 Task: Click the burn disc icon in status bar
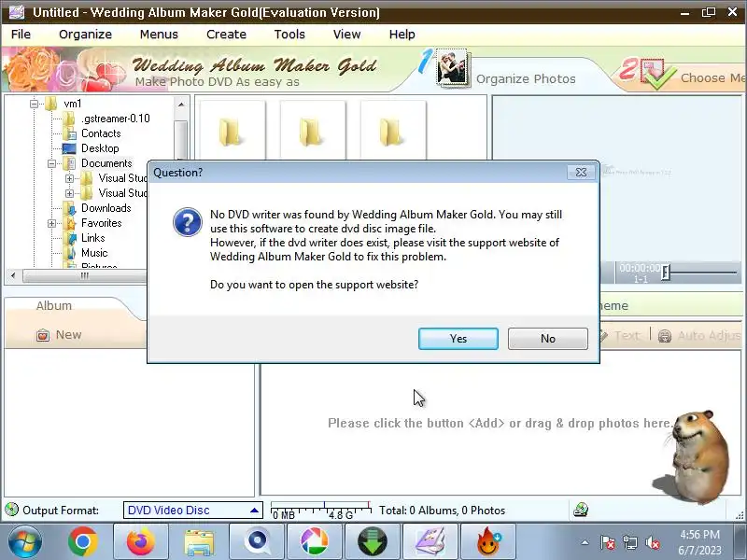tap(580, 510)
